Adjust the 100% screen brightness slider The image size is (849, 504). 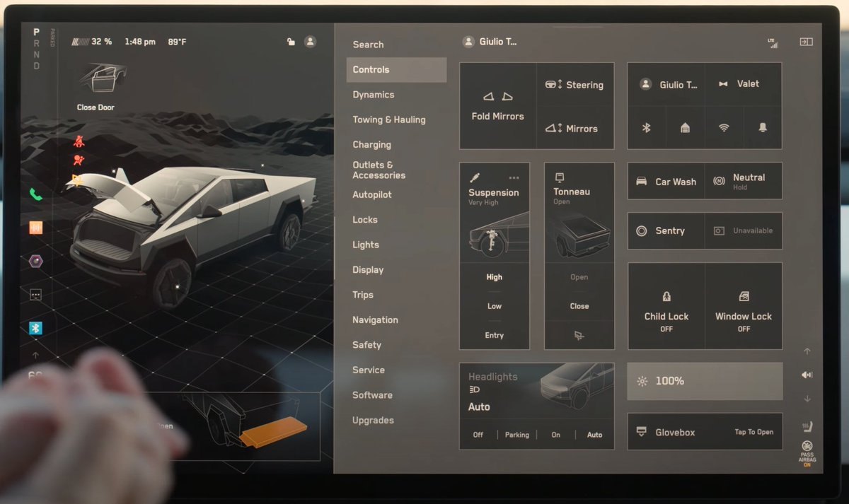[705, 381]
